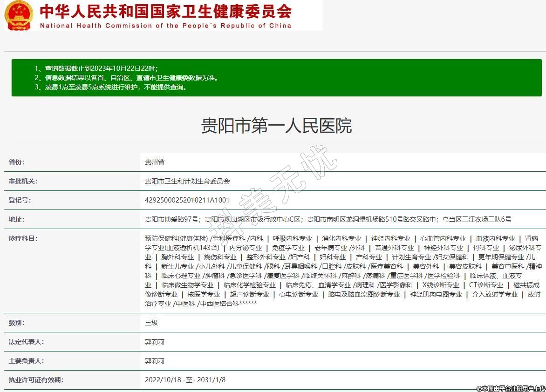
Task: Click the English National Health Commission subtitle
Action: click(x=165, y=26)
